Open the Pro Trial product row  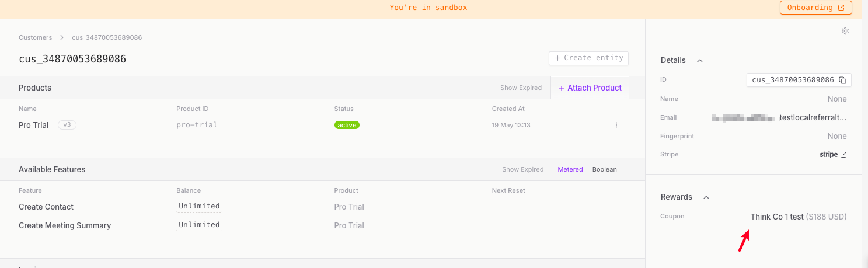[x=323, y=125]
